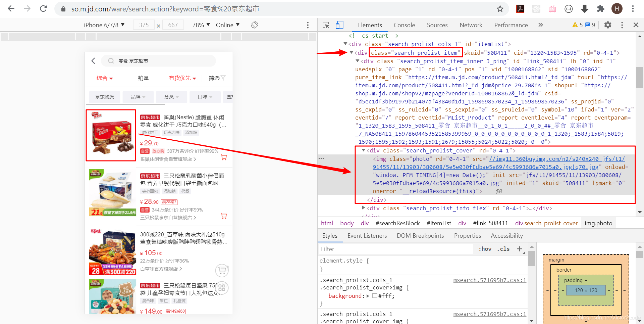Viewport: 644px width, 324px height.
Task: View the 9 messages indicator
Action: coord(590,25)
